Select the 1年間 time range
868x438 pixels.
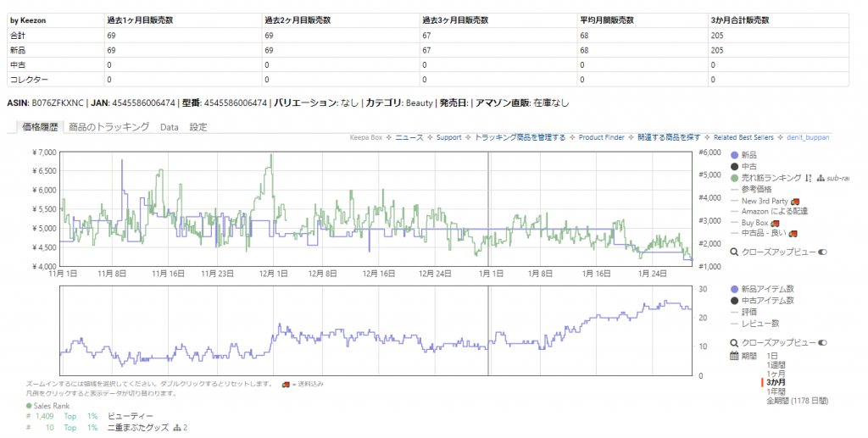[x=776, y=391]
